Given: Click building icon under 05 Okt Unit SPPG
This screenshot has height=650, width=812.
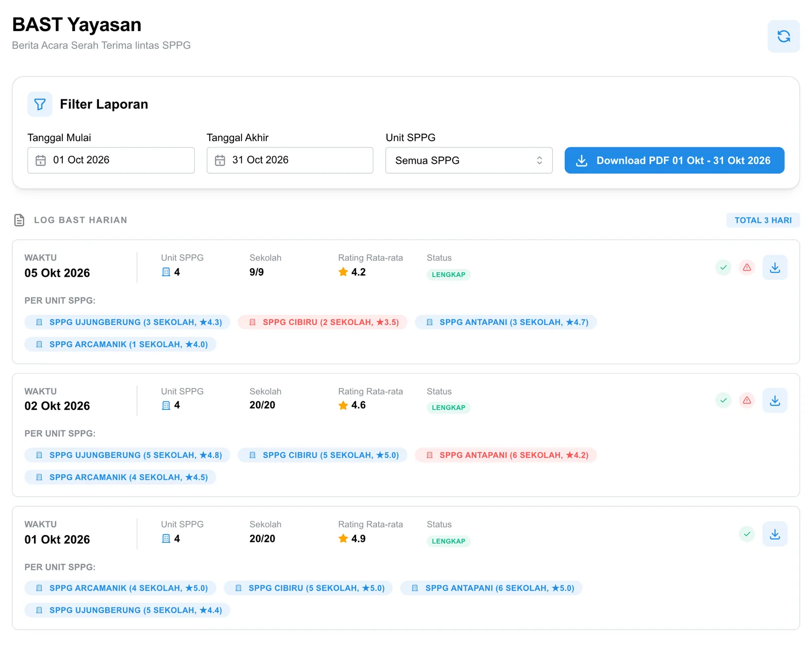Looking at the screenshot, I should click(x=166, y=272).
